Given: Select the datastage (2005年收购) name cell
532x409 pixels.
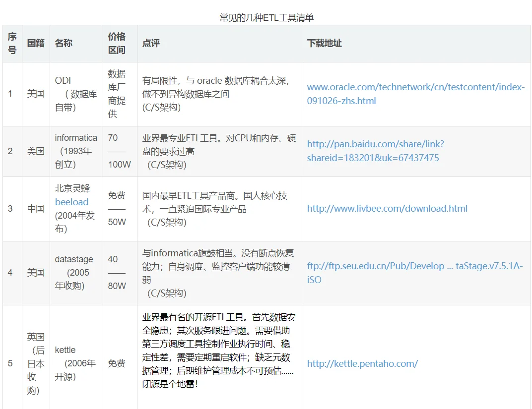Looking at the screenshot, I should pyautogui.click(x=76, y=273).
